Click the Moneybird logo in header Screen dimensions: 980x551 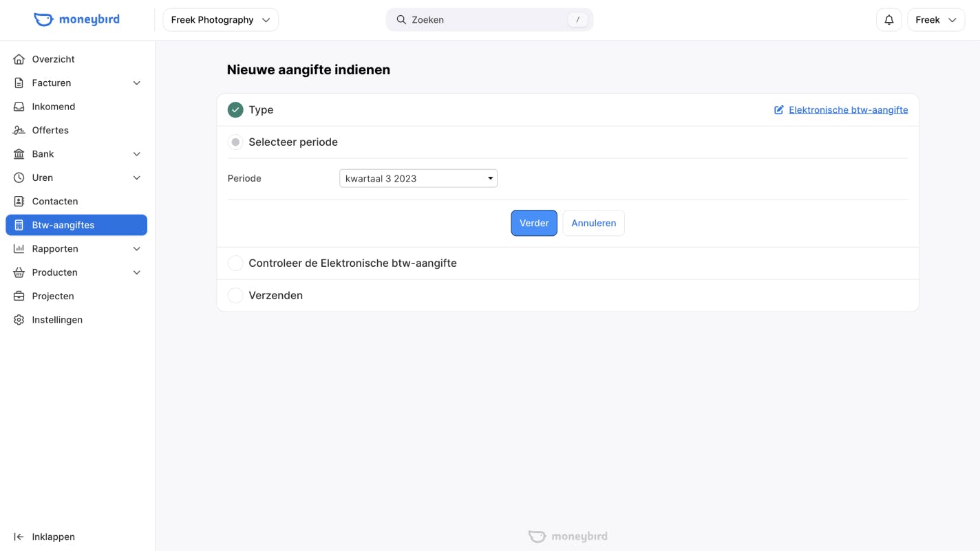pos(76,19)
